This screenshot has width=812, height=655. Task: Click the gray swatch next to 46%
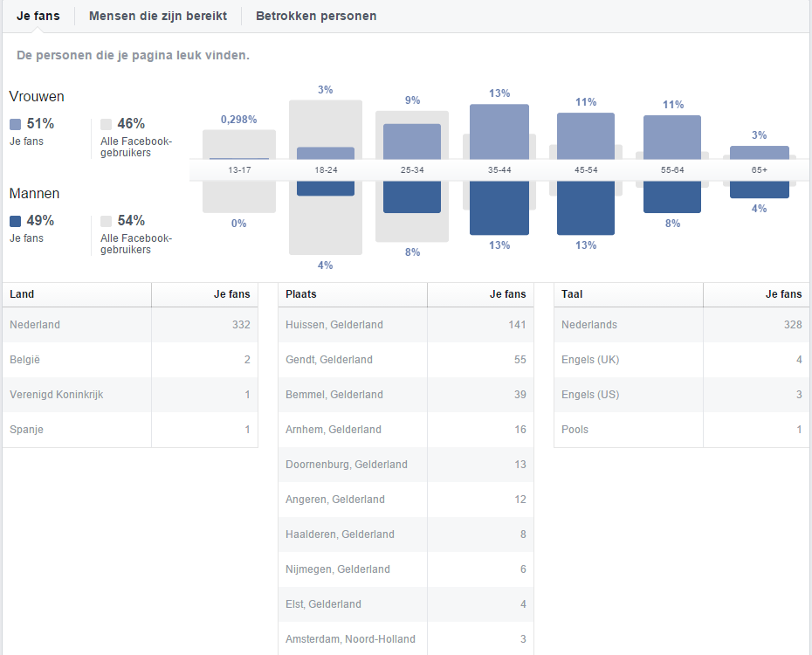coord(107,125)
